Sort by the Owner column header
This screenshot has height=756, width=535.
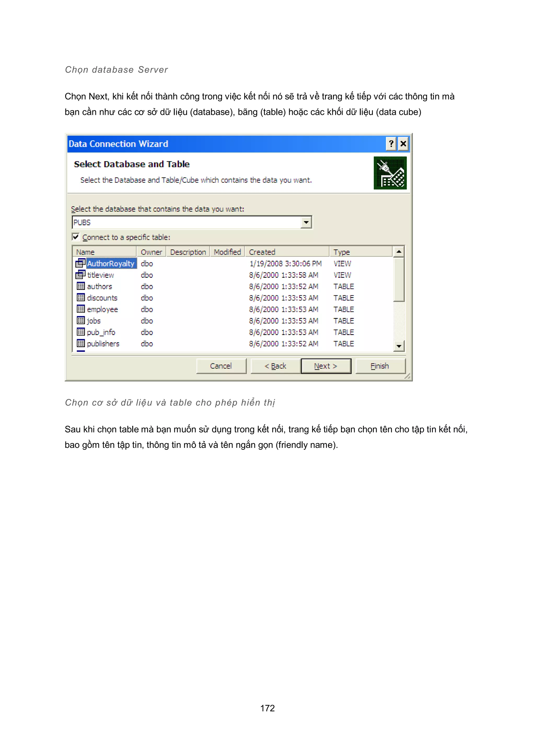(x=151, y=252)
